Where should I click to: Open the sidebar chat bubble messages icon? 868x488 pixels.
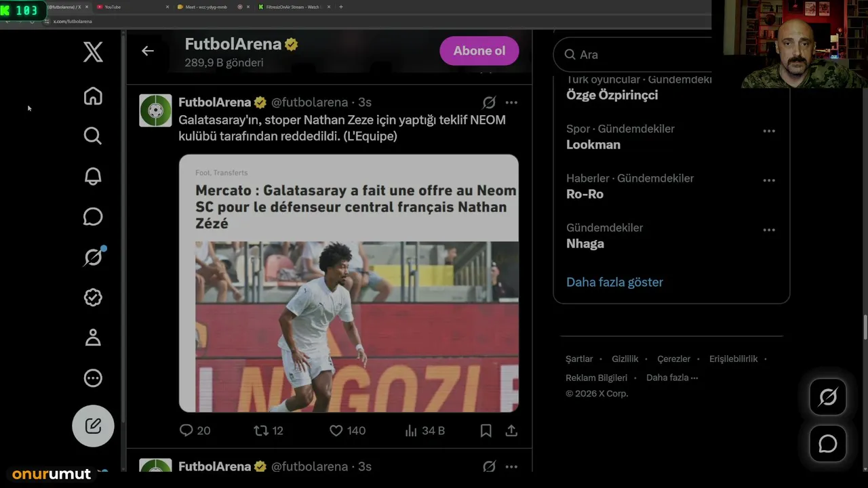click(93, 217)
